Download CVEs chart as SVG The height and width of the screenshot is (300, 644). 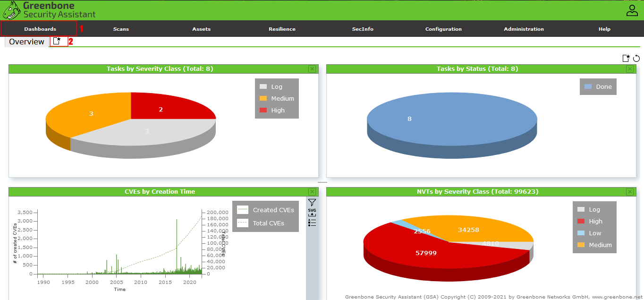coord(312,213)
